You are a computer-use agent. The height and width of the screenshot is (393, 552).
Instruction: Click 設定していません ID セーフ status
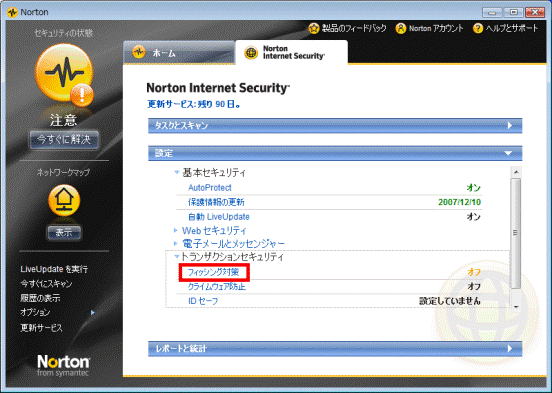tap(450, 301)
